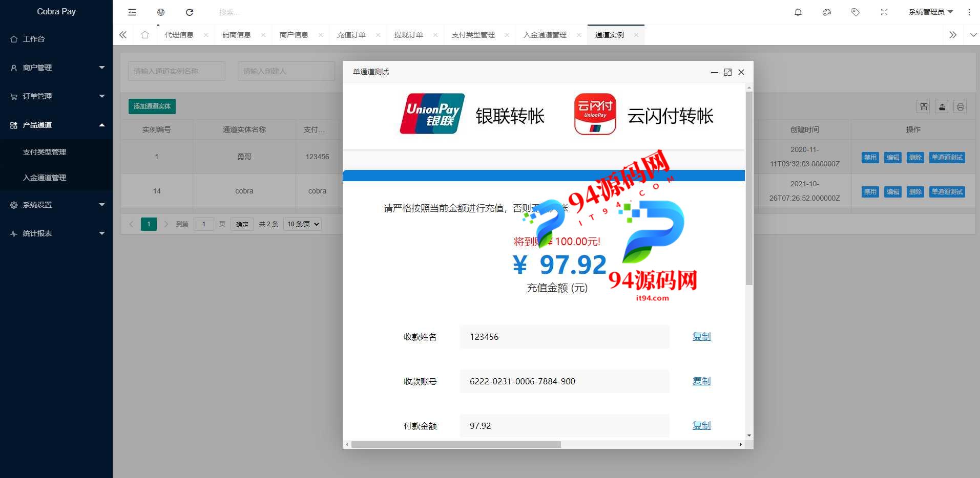Open the notification bell
The height and width of the screenshot is (478, 980).
pyautogui.click(x=798, y=12)
